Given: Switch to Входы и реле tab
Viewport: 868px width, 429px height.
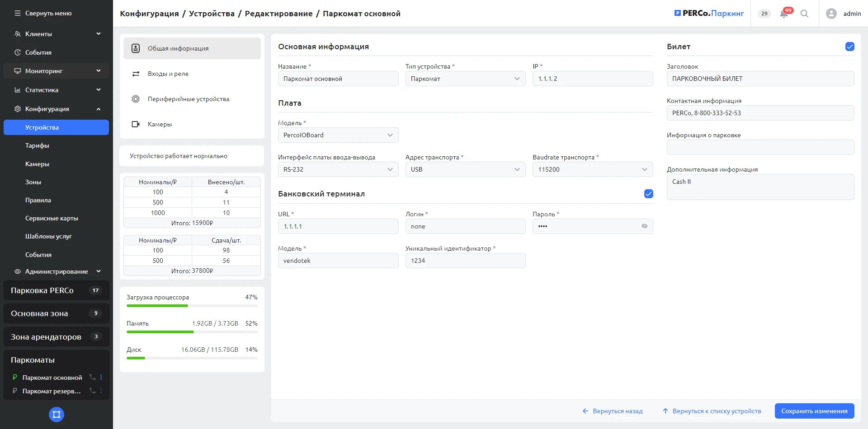Looking at the screenshot, I should click(x=192, y=74).
